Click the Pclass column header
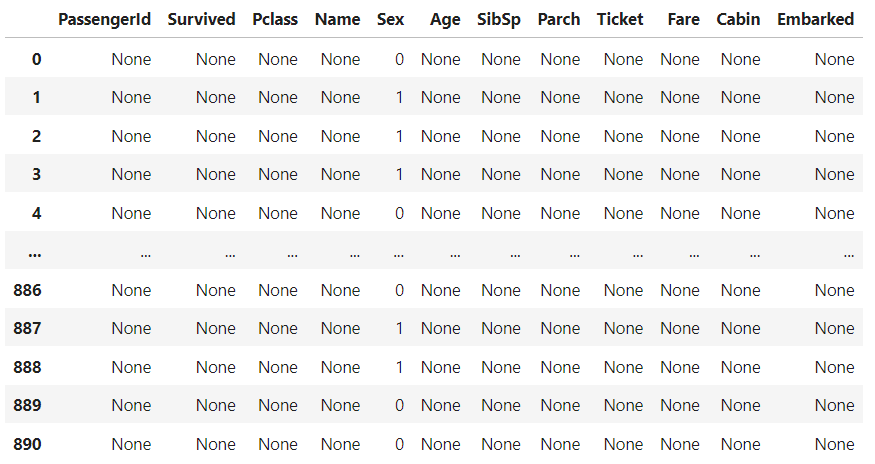Screen dimensions: 875x464 [x=275, y=19]
